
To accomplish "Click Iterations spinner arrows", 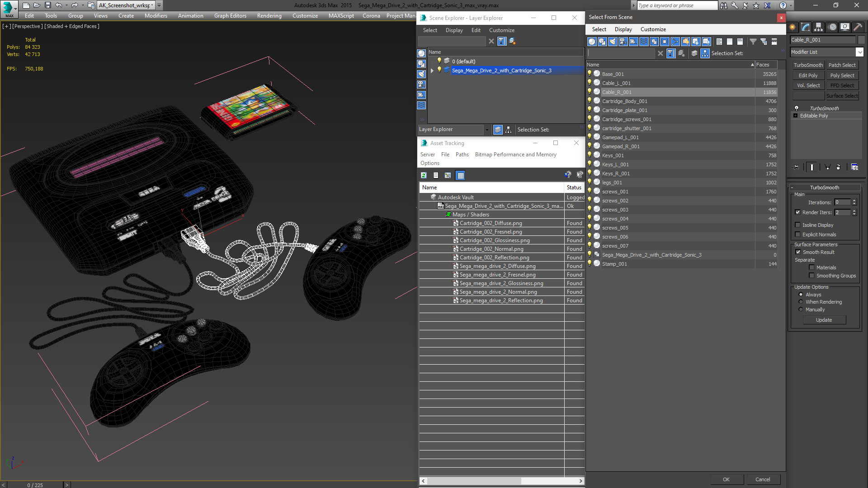I will tap(854, 202).
